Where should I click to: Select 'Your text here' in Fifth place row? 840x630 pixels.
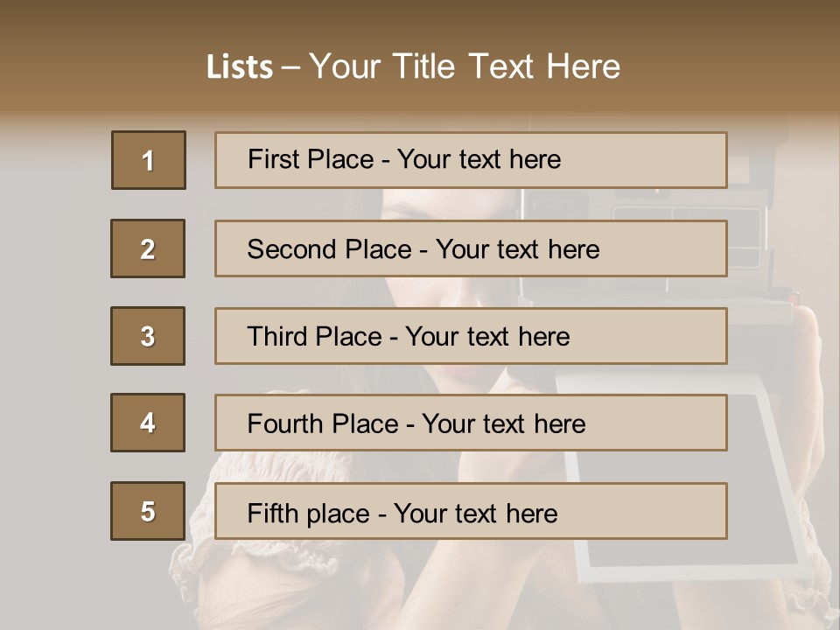(x=476, y=514)
